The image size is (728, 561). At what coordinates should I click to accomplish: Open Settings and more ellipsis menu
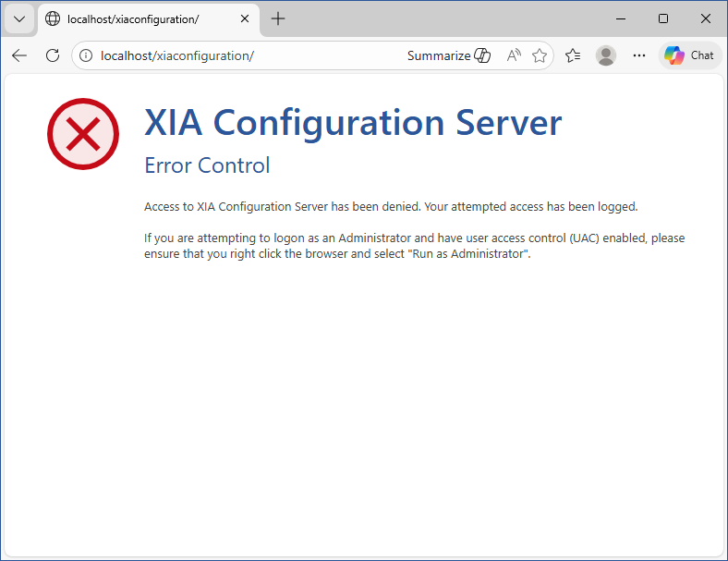(639, 55)
